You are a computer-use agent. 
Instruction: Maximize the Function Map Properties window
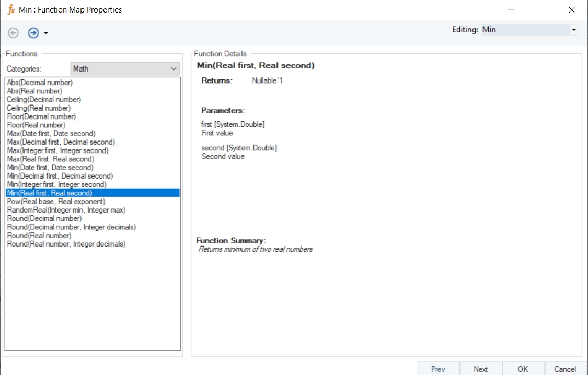pos(541,10)
